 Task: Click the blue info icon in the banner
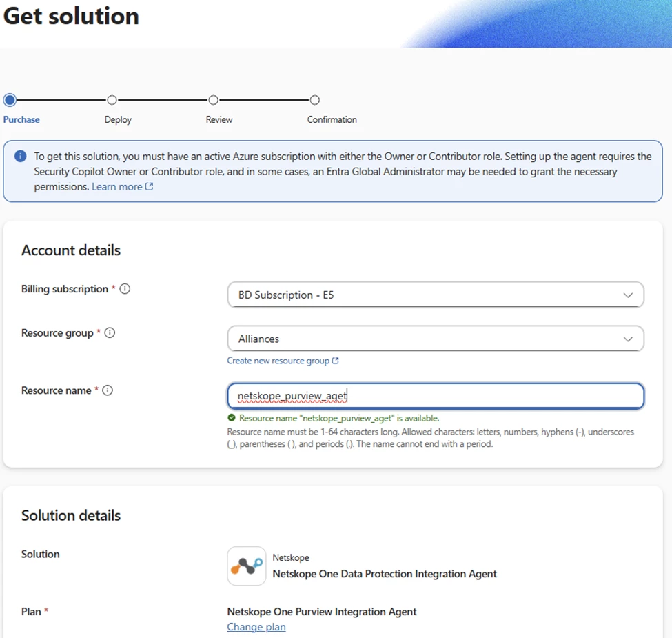[20, 156]
